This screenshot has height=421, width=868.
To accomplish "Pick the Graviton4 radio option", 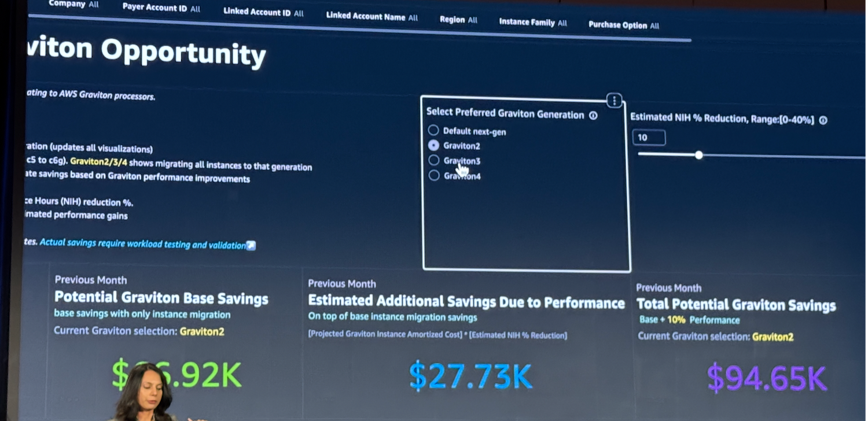I will 435,175.
